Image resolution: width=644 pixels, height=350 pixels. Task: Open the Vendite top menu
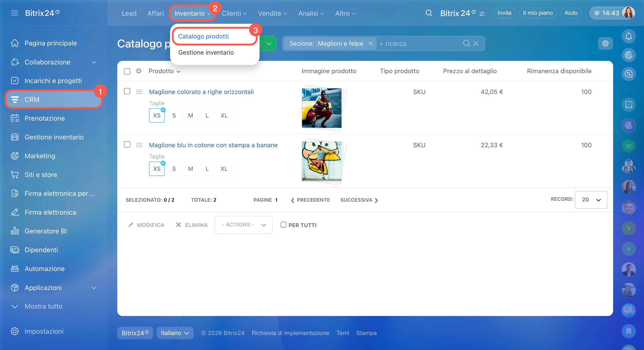(272, 13)
